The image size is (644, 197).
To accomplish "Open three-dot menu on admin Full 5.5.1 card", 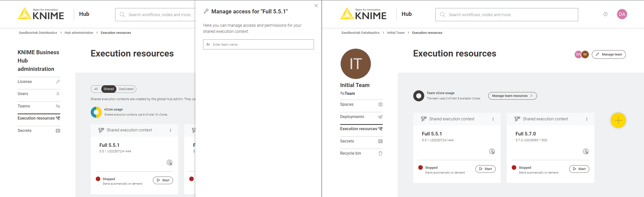I will 170,130.
